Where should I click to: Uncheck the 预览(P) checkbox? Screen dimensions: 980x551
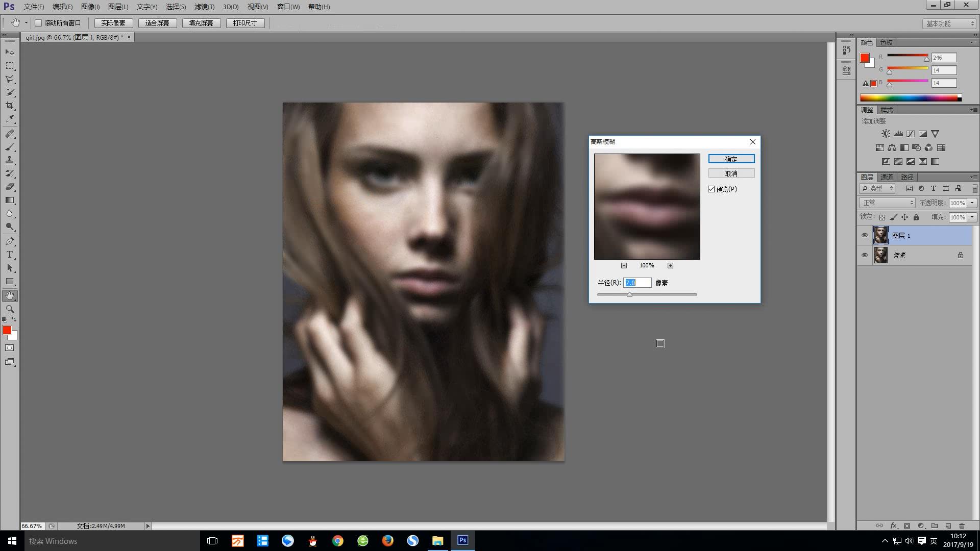pyautogui.click(x=712, y=189)
